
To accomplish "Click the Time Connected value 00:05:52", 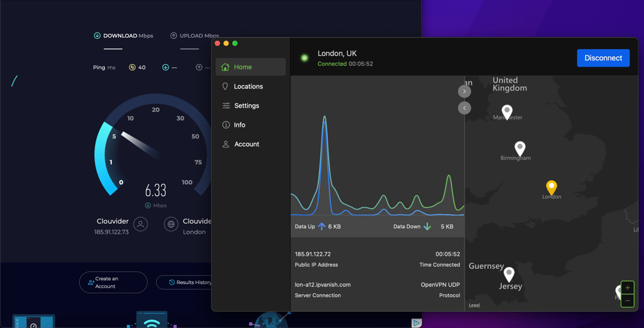I will [448, 254].
